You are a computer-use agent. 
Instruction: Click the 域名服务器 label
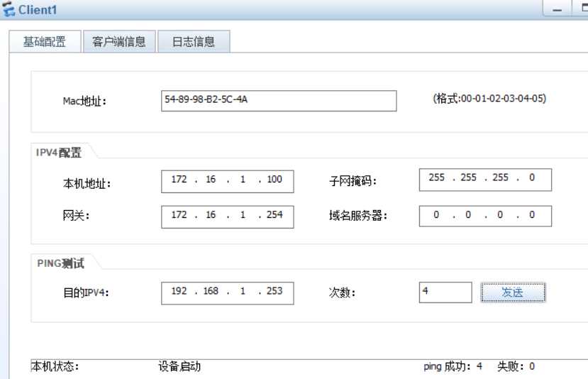click(357, 216)
